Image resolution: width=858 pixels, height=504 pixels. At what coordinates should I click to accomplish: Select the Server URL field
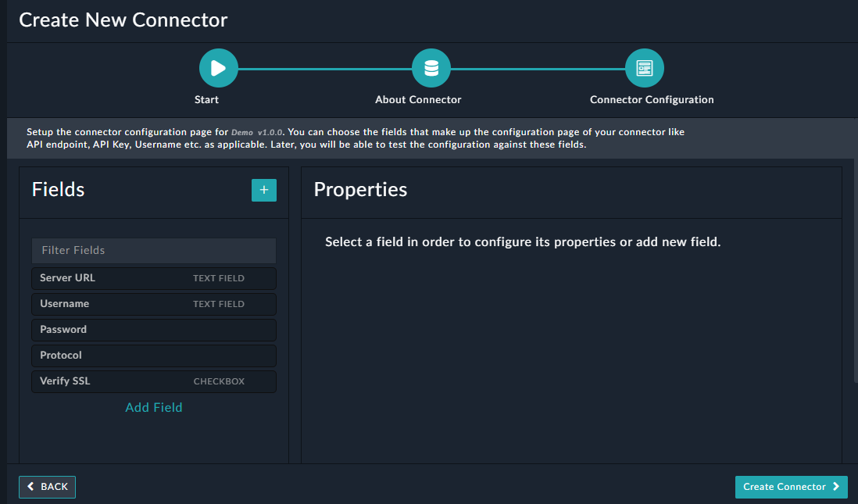[153, 278]
